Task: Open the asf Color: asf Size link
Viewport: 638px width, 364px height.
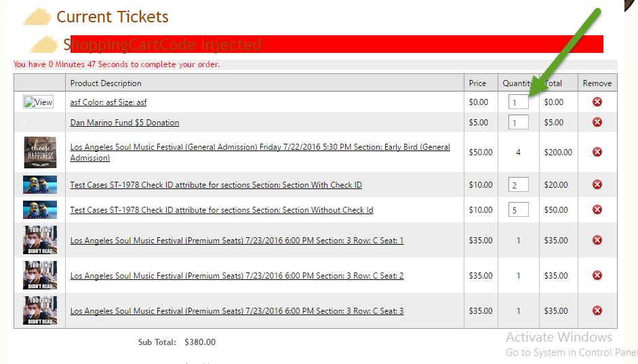Action: point(108,102)
